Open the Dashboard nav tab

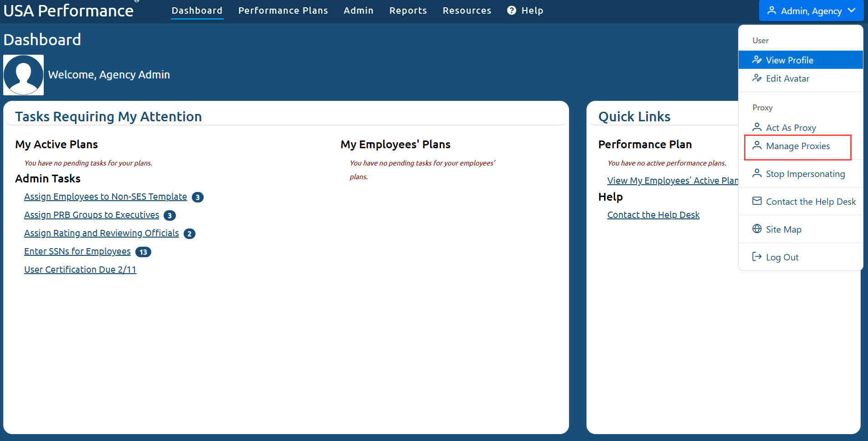197,10
